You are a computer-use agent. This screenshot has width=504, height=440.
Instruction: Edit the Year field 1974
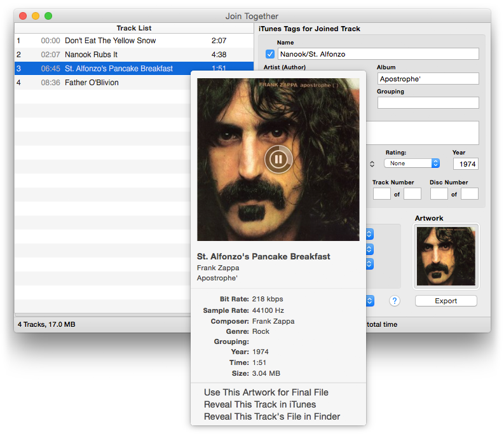[x=466, y=164]
